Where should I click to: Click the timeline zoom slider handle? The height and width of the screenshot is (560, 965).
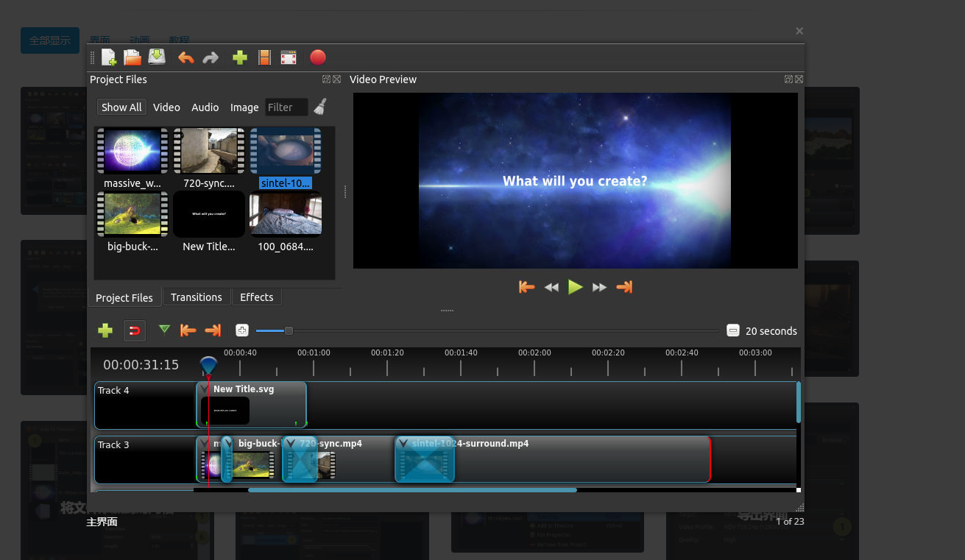(289, 330)
